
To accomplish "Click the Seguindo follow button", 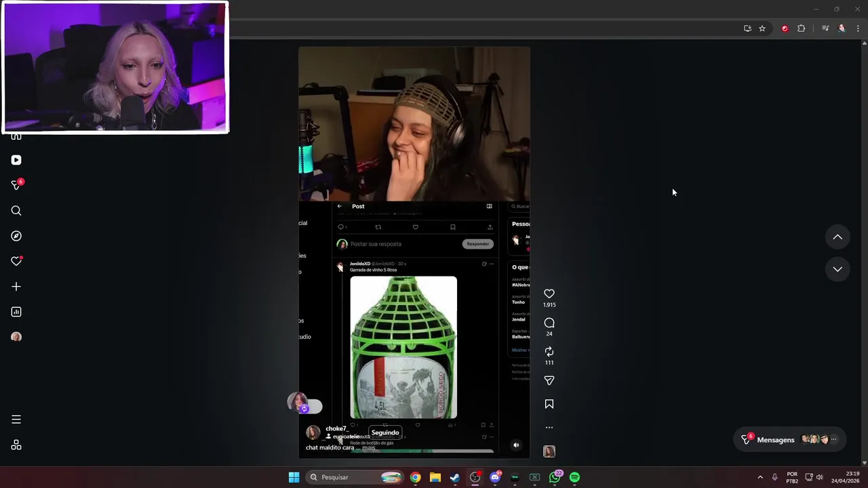I will pos(385,432).
